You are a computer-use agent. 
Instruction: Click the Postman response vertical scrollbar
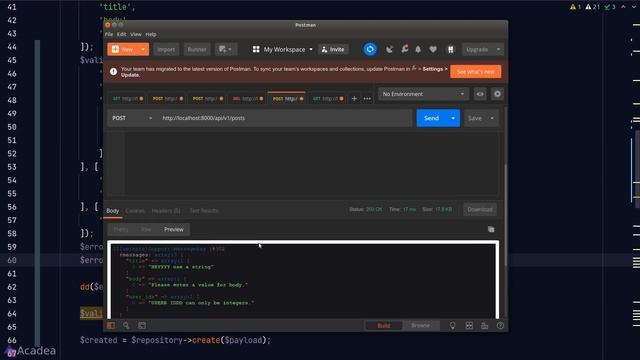click(506, 214)
